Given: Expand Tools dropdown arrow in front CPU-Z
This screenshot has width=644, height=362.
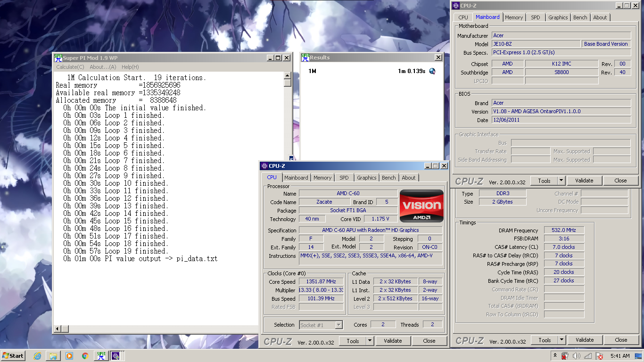Looking at the screenshot, I should tap(370, 341).
